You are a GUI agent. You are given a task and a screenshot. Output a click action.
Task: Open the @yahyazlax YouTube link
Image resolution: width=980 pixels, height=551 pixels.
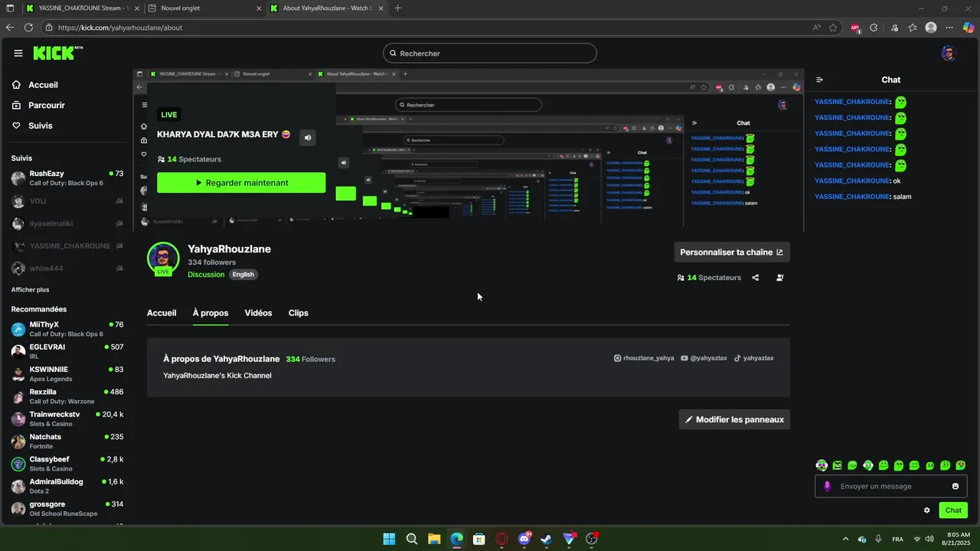(704, 358)
